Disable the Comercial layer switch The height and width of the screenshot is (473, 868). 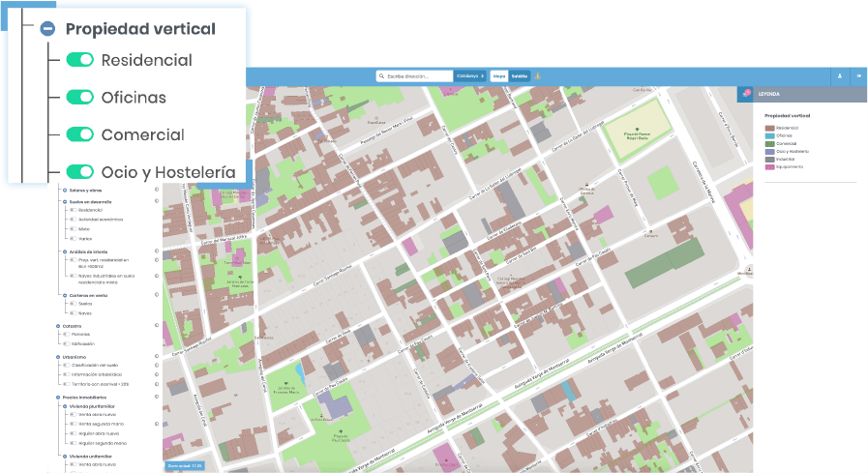[80, 134]
